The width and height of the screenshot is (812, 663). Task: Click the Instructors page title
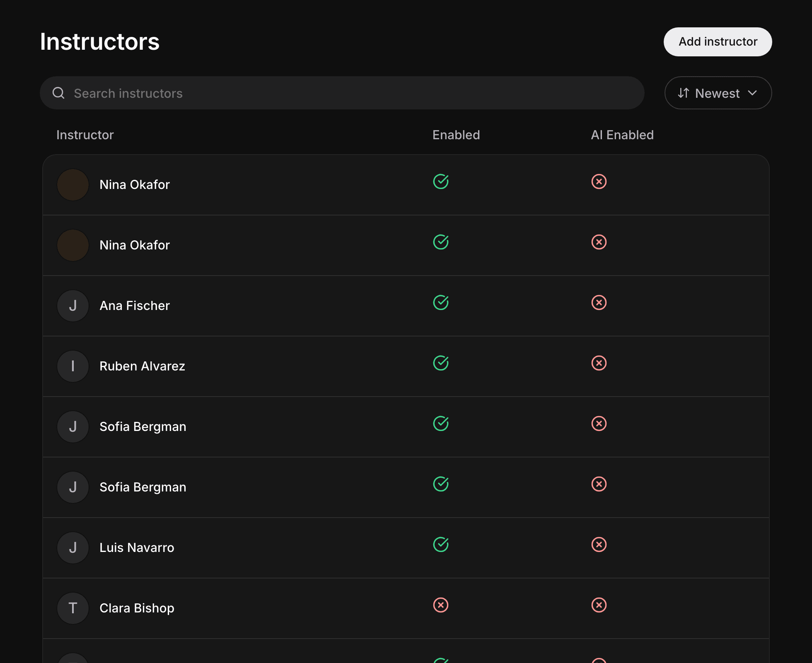pyautogui.click(x=100, y=42)
